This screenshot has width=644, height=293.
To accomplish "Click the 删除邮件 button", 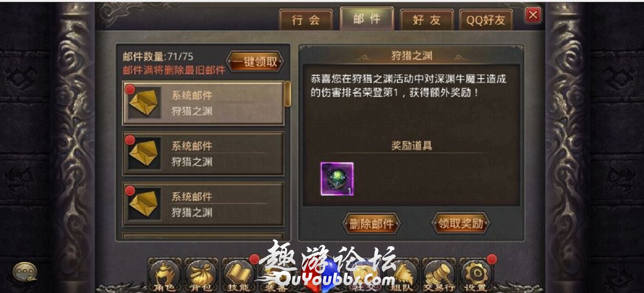I will [x=371, y=224].
